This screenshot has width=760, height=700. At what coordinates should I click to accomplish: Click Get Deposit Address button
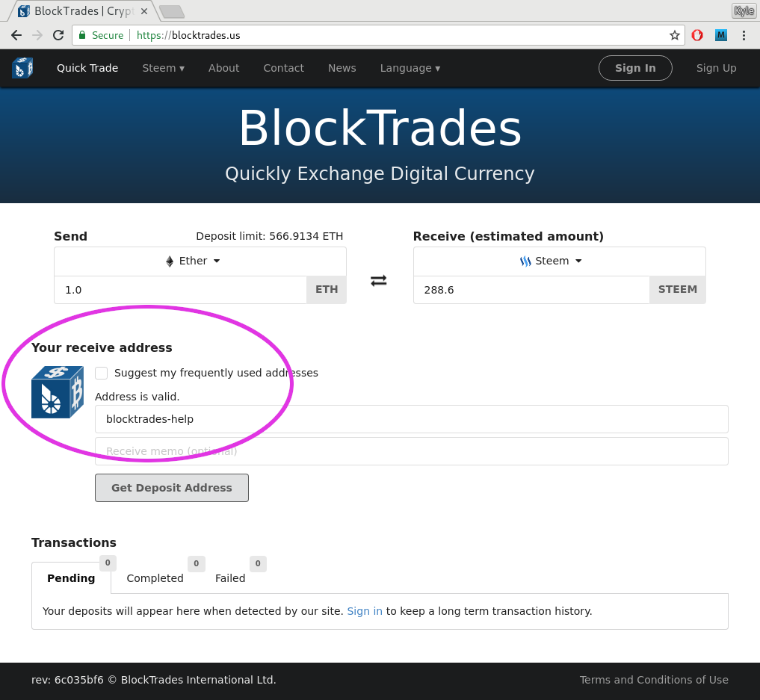172,488
